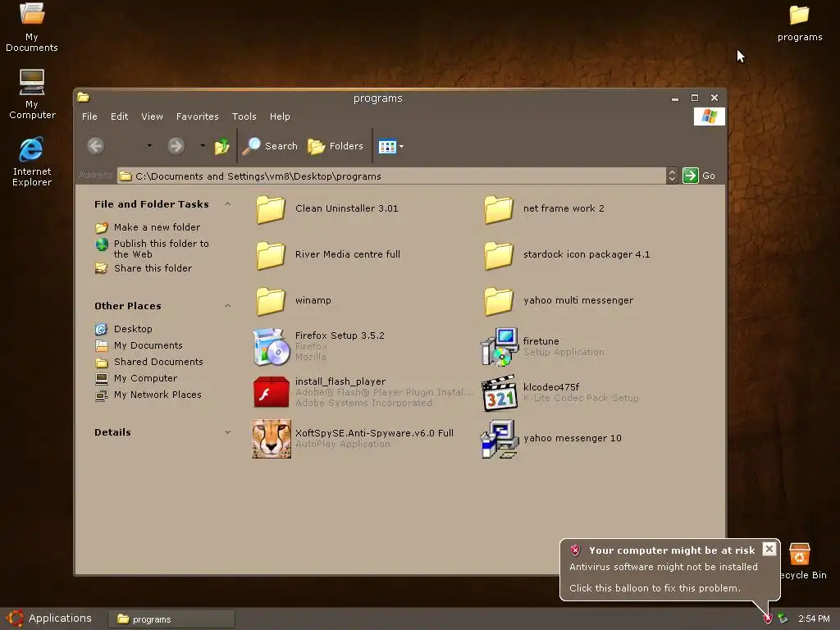
Task: Select net frame work 2 folder
Action: click(545, 209)
